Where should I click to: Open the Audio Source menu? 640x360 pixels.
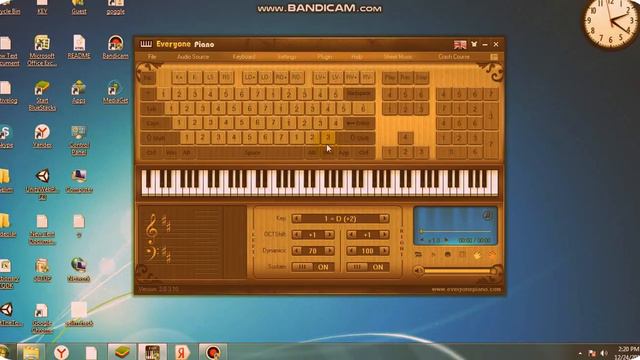click(x=193, y=57)
